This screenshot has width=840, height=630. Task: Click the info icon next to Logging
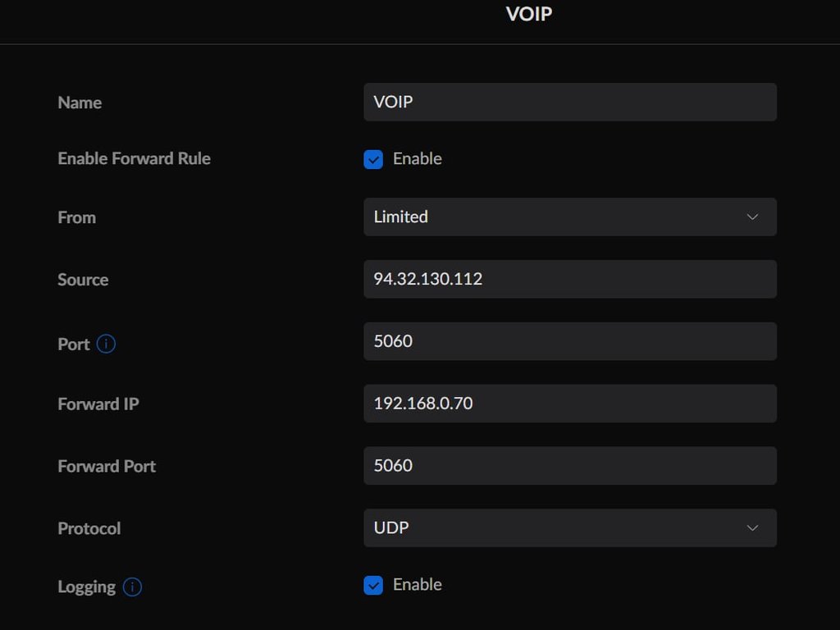point(132,587)
